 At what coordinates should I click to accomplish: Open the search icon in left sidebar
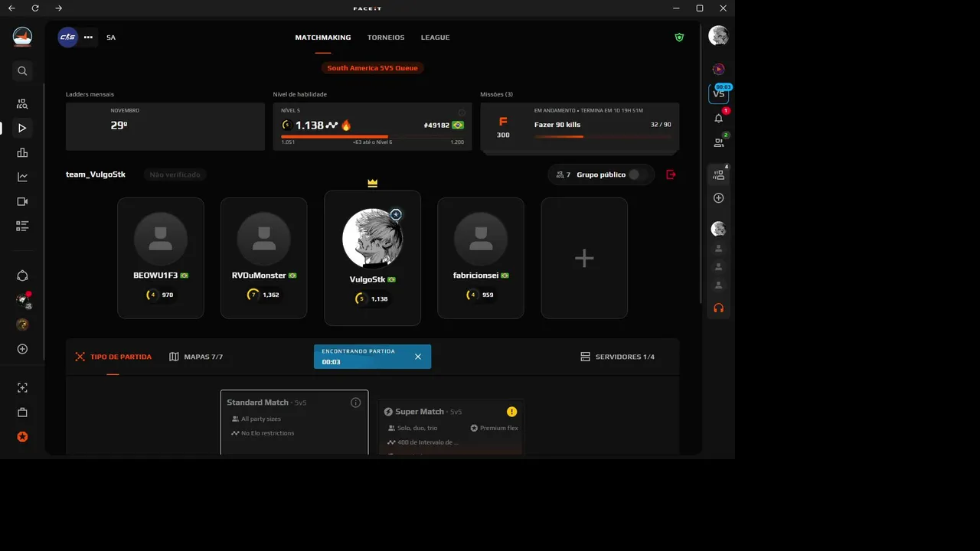tap(22, 70)
